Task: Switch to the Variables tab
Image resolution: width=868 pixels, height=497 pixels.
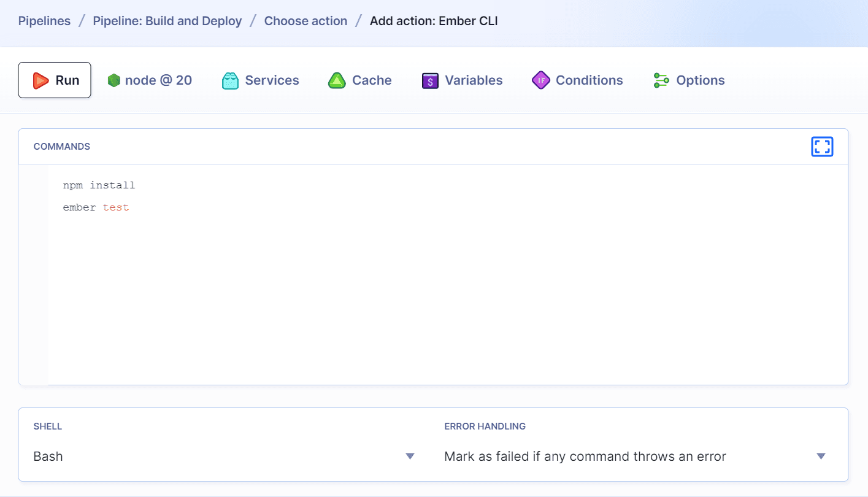Action: (x=473, y=80)
